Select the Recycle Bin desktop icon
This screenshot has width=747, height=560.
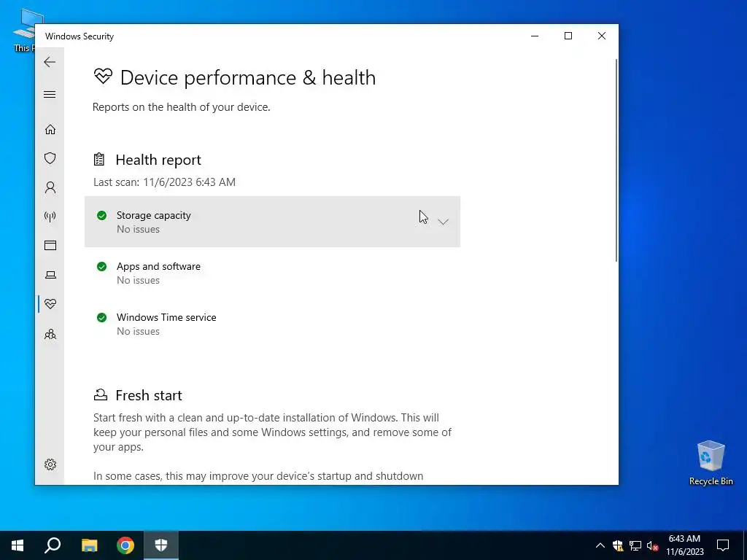[x=711, y=463]
